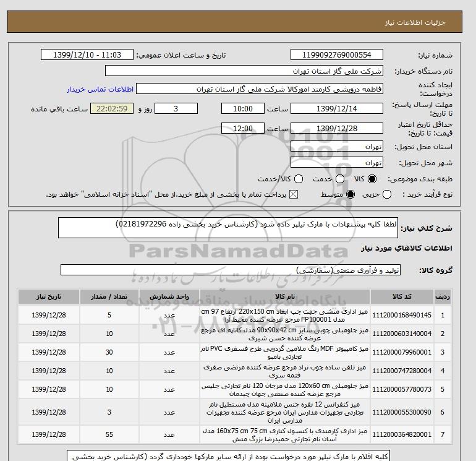Open the اطلاعات تماس خریدار link

coord(100,89)
